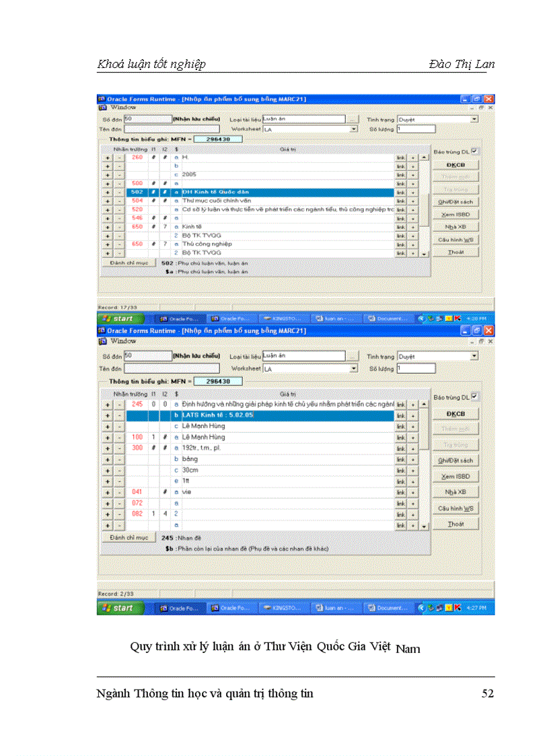Open Window menu in Record 17/33 form
Viewport: 549px width, 756px height.
123,107
